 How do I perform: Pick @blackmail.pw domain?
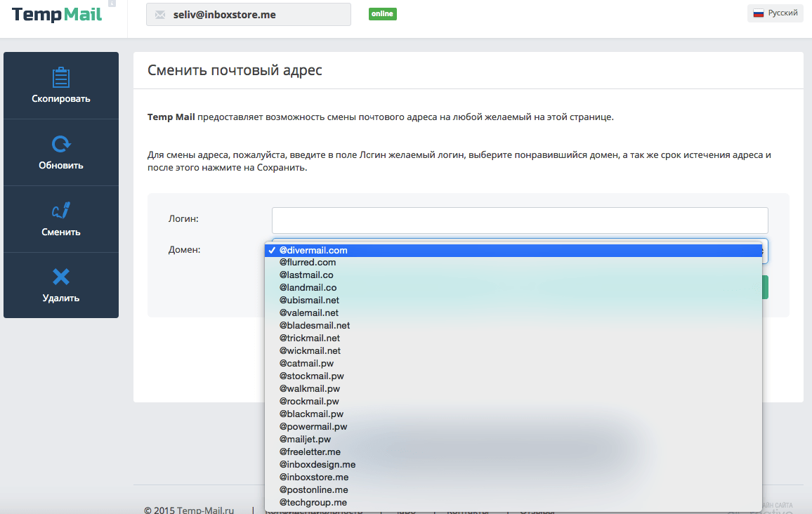point(513,414)
